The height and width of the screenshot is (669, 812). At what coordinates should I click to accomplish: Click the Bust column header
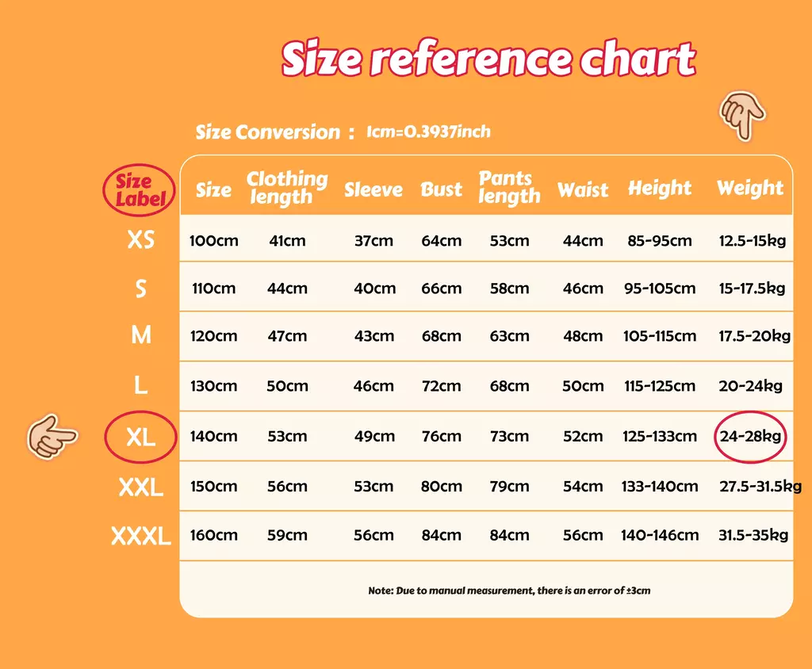click(x=441, y=189)
